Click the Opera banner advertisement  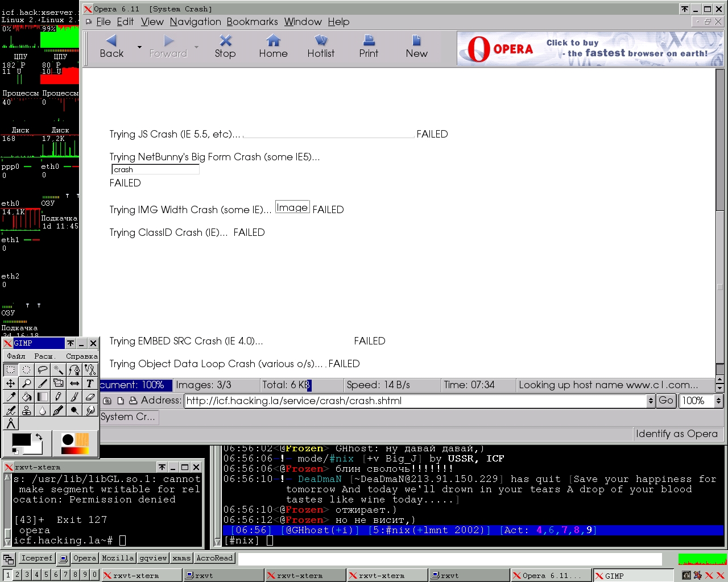(x=589, y=49)
